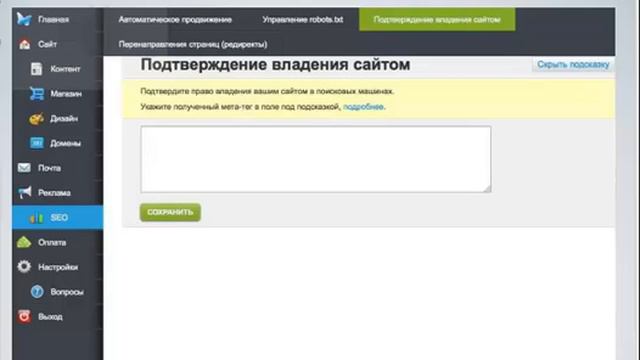Click the Почта envelope icon

[24, 168]
